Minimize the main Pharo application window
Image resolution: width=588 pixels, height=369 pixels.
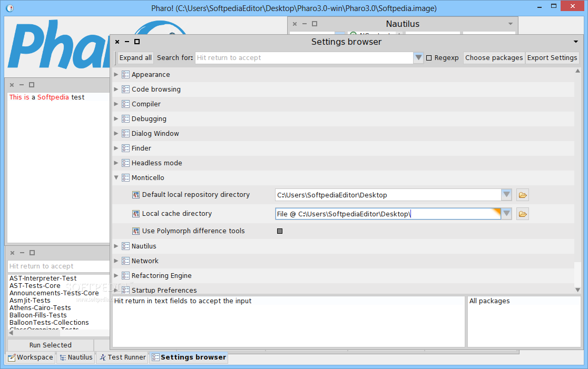coord(539,7)
